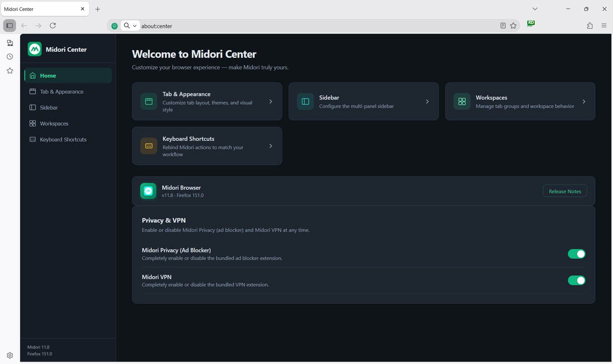
Task: Click the 'Privacy & VPN' section heading
Action: pos(164,220)
